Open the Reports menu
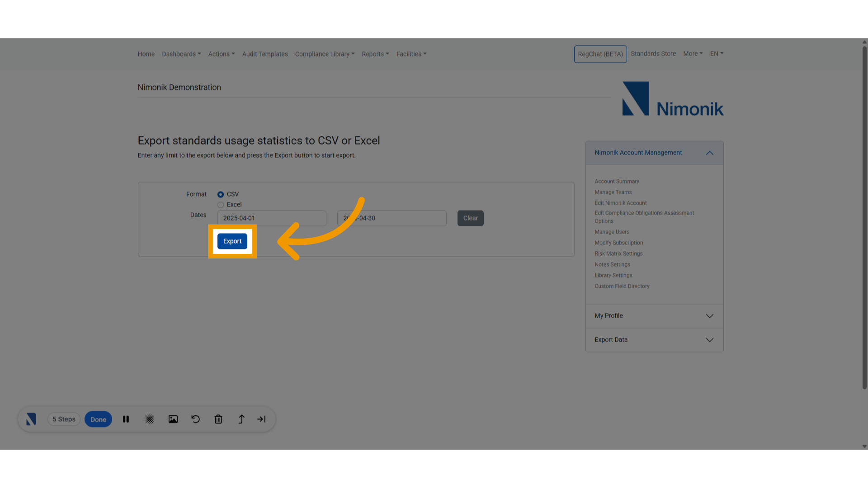 375,54
